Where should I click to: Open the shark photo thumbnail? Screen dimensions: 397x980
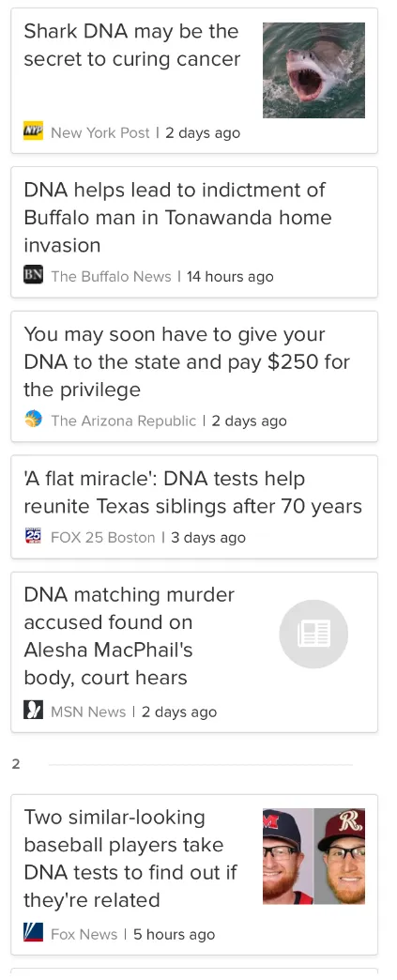(x=313, y=70)
